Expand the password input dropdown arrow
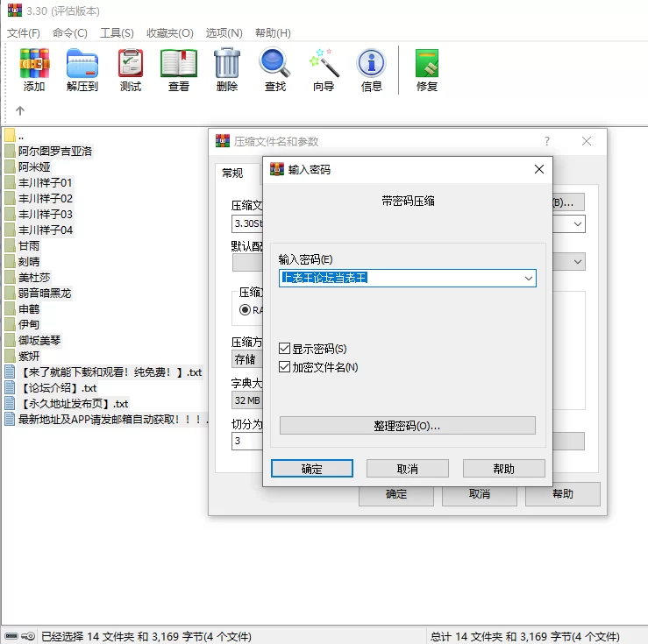 coord(528,279)
